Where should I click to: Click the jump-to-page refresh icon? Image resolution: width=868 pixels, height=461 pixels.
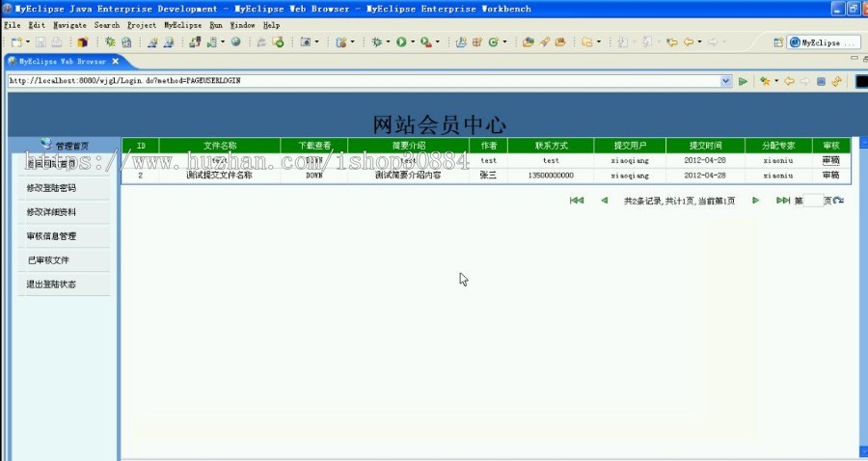[838, 201]
